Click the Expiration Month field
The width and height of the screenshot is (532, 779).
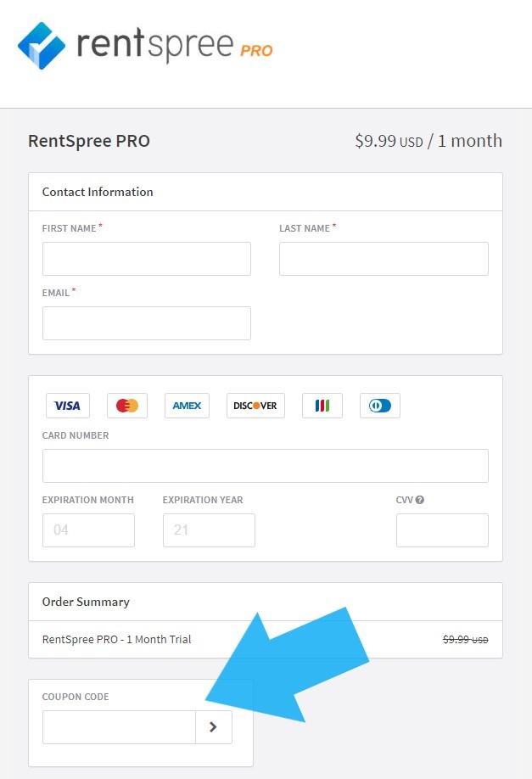pos(88,530)
